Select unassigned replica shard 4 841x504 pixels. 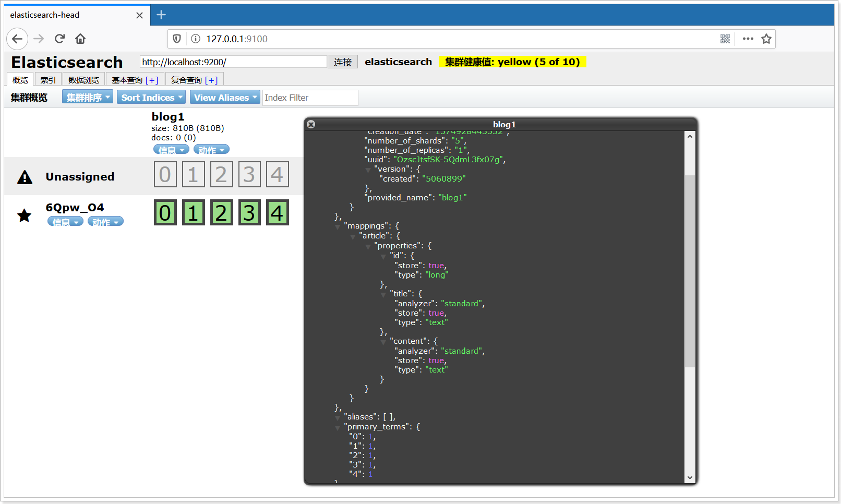(277, 174)
